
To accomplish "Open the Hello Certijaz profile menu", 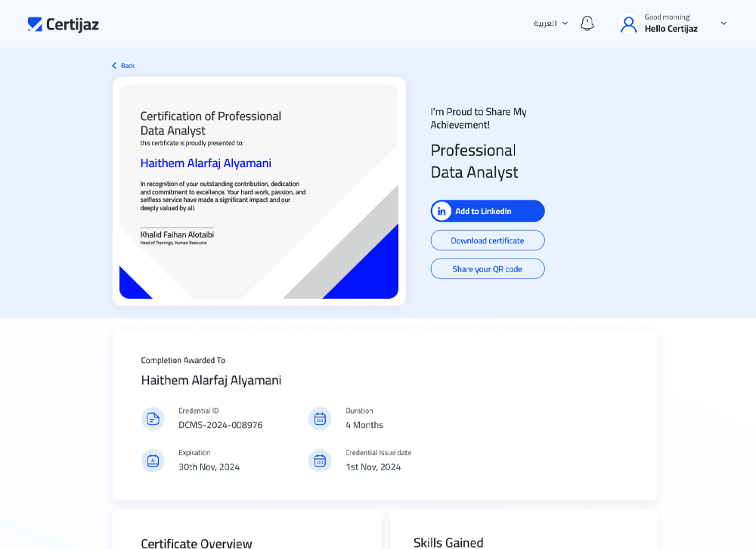I will (671, 29).
